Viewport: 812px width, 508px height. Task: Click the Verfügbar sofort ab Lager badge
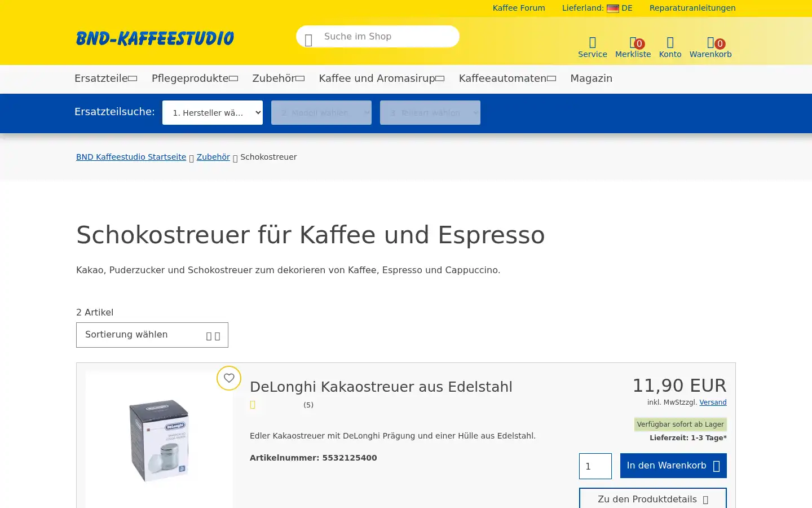coord(680,424)
